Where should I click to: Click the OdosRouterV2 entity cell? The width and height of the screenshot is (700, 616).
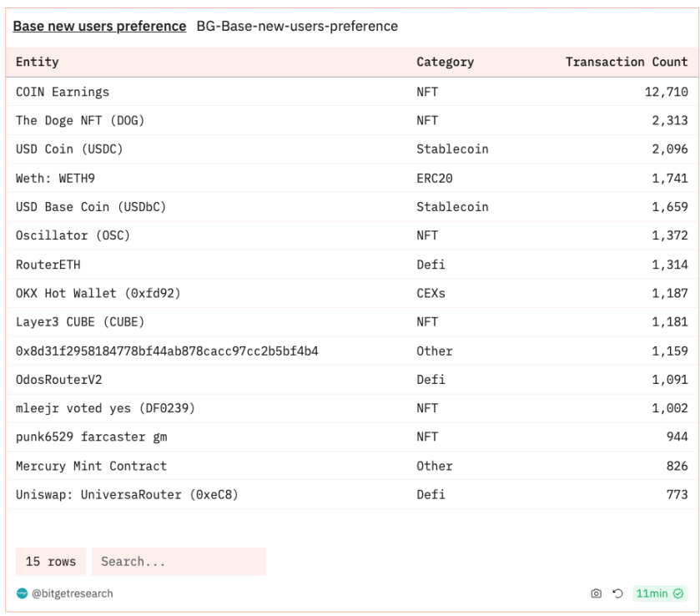[x=59, y=380]
